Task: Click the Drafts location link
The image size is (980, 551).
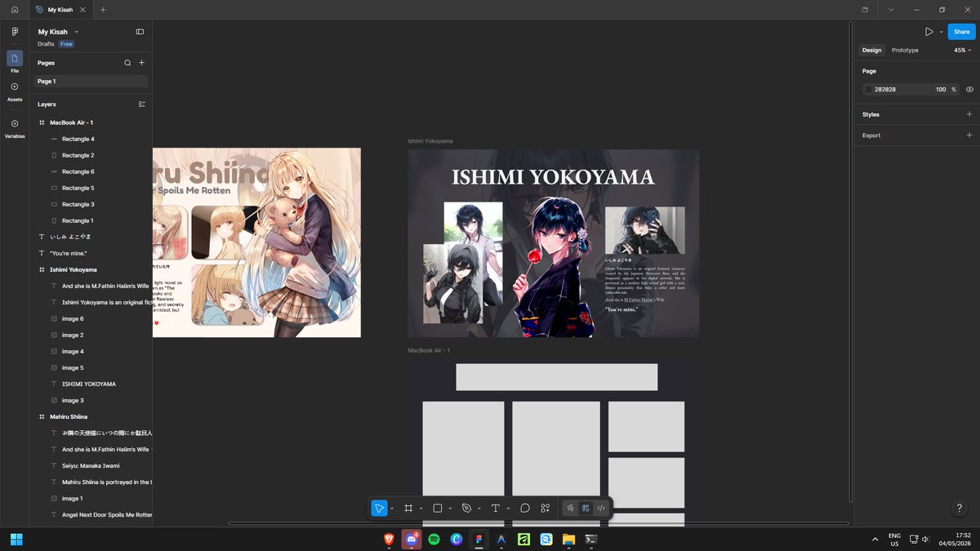Action: [46, 44]
